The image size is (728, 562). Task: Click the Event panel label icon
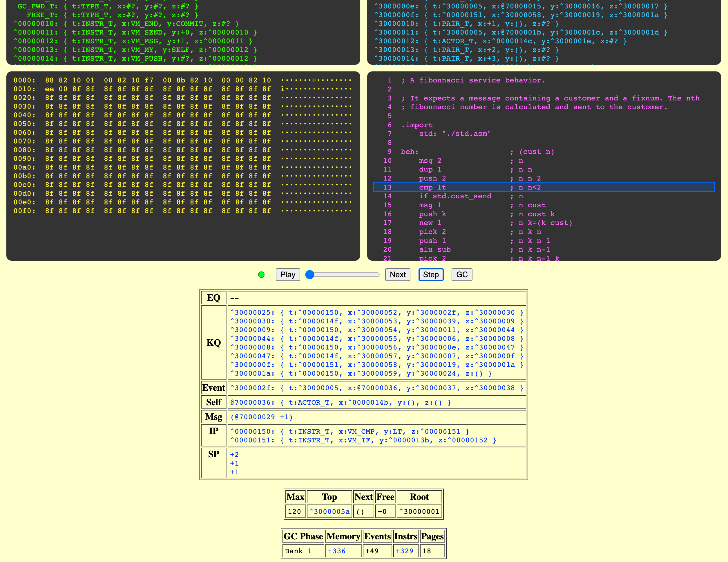click(x=213, y=388)
